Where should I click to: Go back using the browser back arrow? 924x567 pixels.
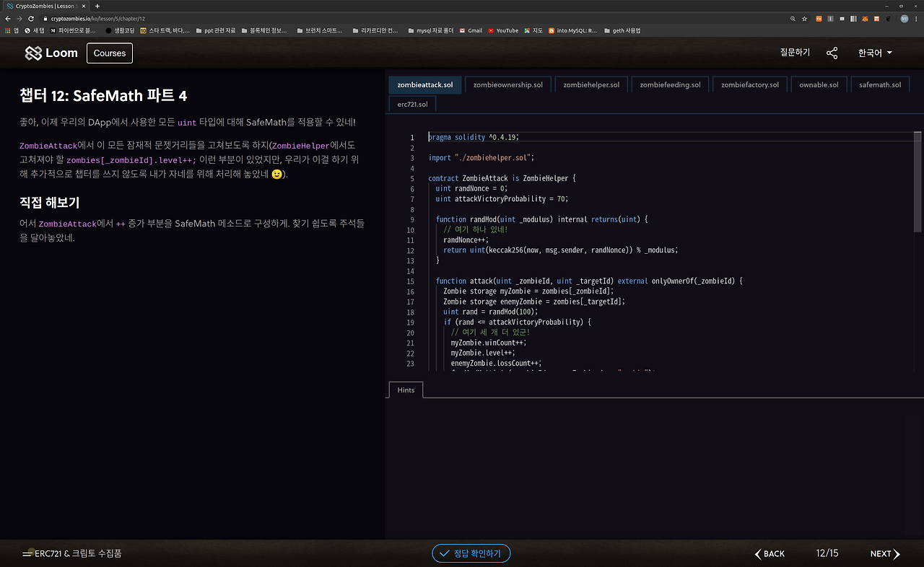coord(8,18)
